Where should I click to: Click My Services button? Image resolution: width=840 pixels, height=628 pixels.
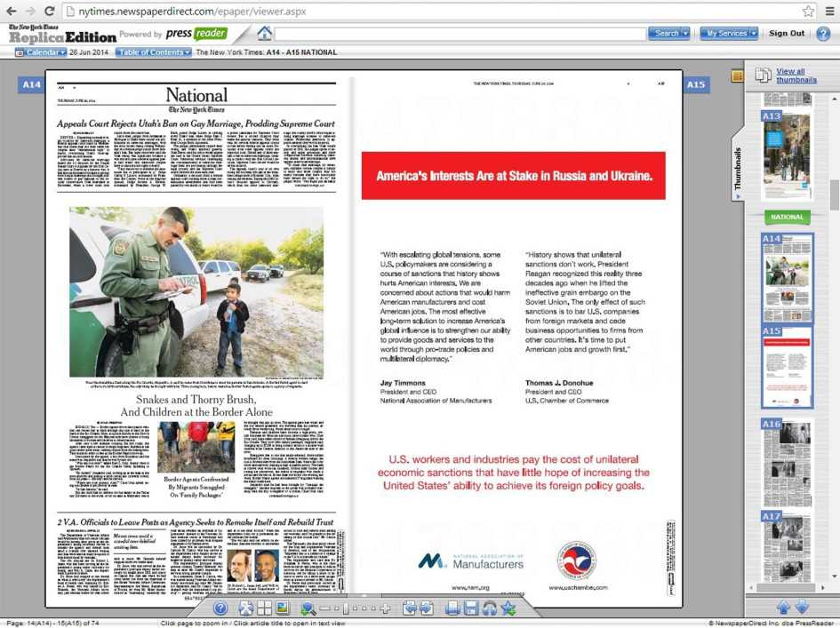[x=725, y=33]
